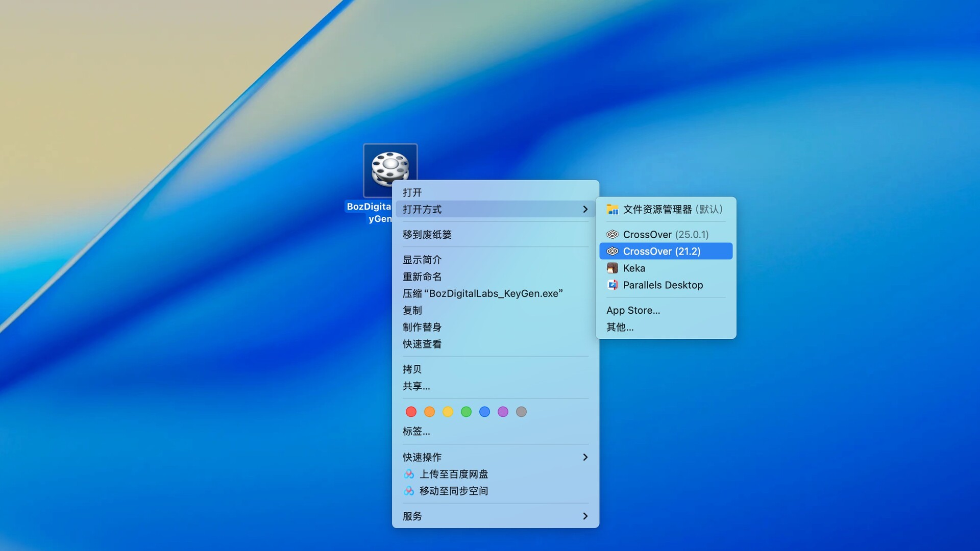Expand the 打开方式 submenu arrow
The image size is (980, 551).
585,209
